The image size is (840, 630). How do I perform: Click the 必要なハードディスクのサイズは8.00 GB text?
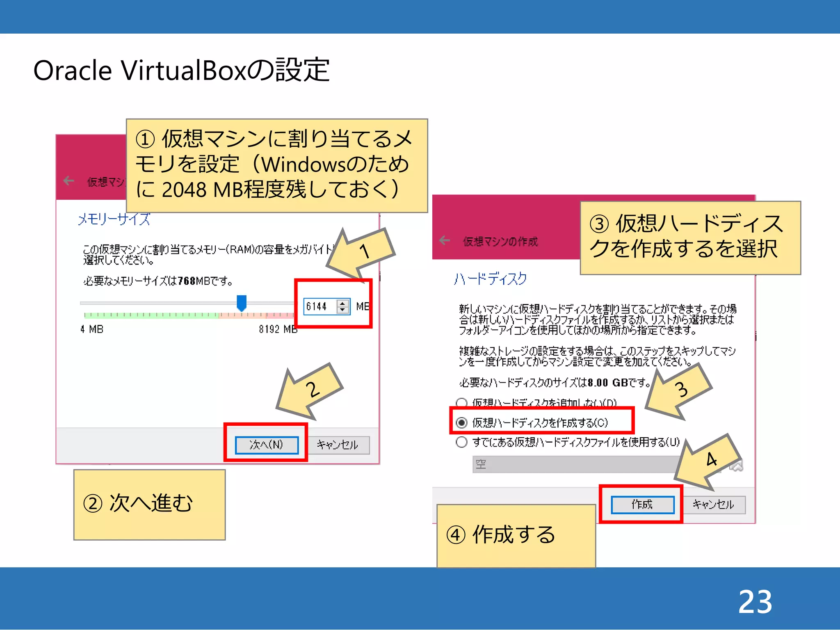click(x=555, y=383)
